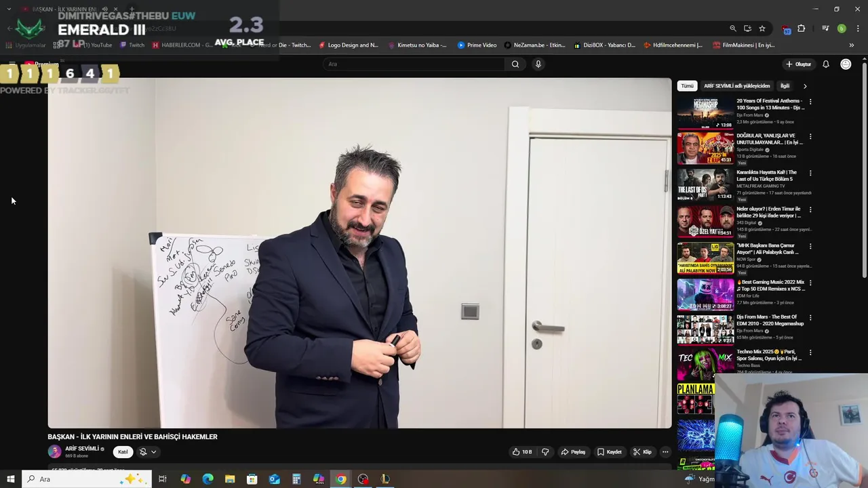868x488 pixels.
Task: Open options menu for 20 Years Of Festival Anthems
Action: (x=810, y=102)
